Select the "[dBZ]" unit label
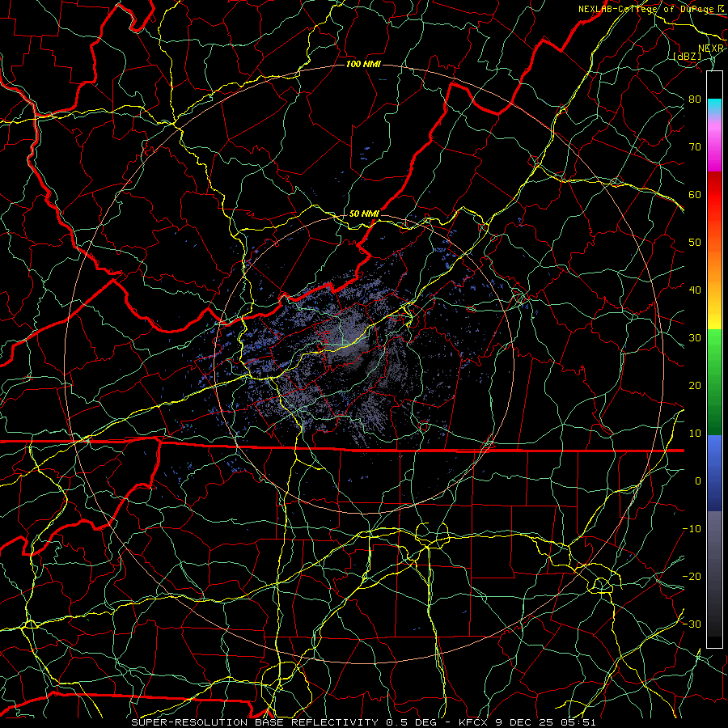 click(688, 56)
